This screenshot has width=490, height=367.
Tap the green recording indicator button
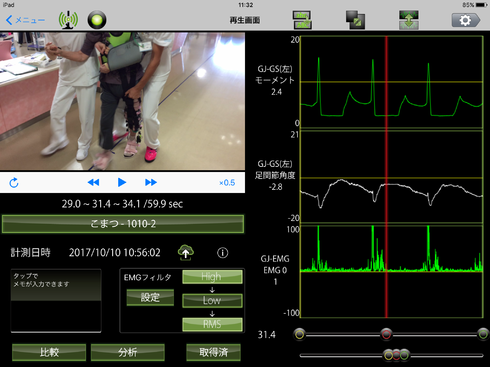coord(97,20)
